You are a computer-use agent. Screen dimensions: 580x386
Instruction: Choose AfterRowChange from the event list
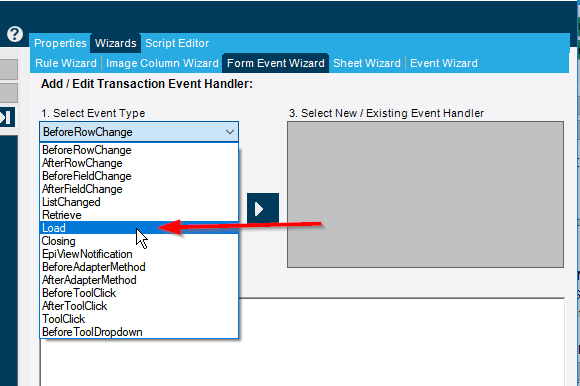139,163
